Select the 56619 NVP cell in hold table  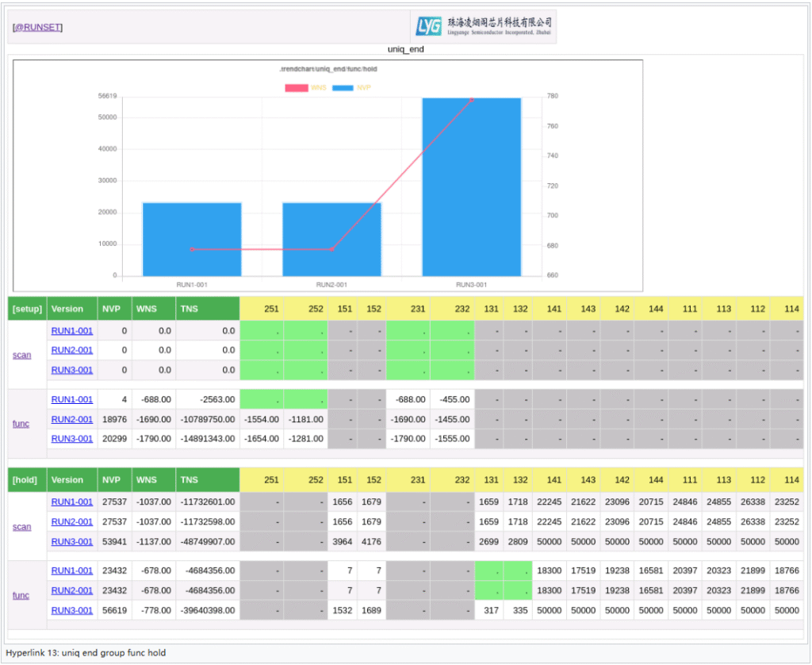point(113,610)
